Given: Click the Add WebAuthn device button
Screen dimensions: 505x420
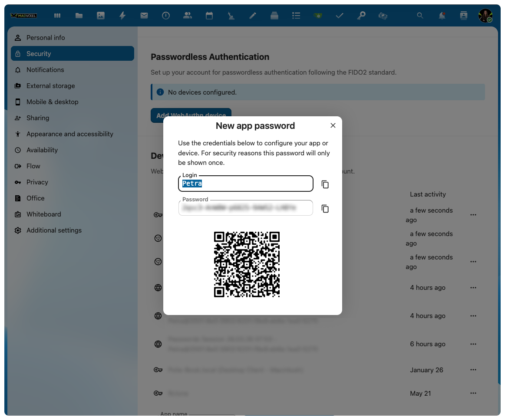Looking at the screenshot, I should [191, 112].
